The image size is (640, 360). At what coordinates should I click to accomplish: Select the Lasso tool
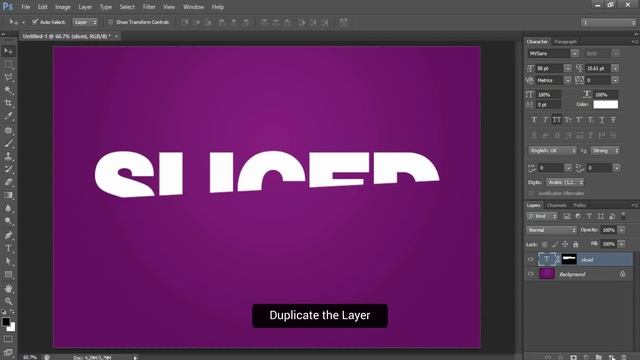point(8,77)
